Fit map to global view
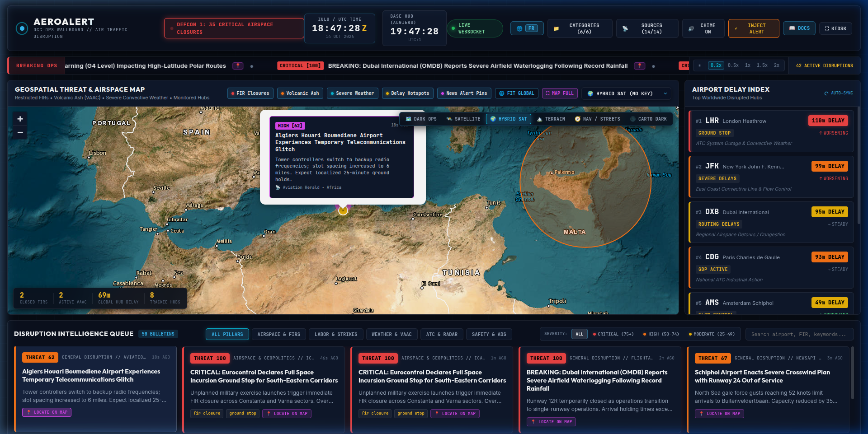The image size is (868, 434). point(517,93)
